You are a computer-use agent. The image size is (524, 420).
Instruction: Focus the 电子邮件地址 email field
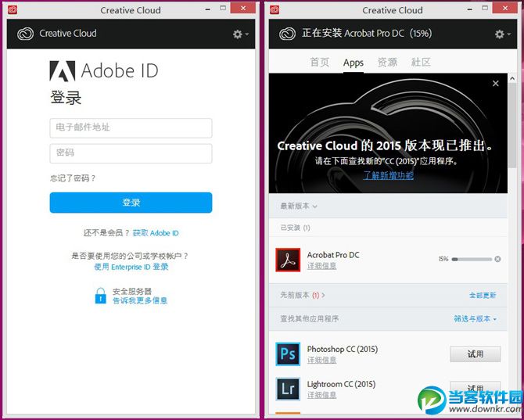tap(131, 127)
